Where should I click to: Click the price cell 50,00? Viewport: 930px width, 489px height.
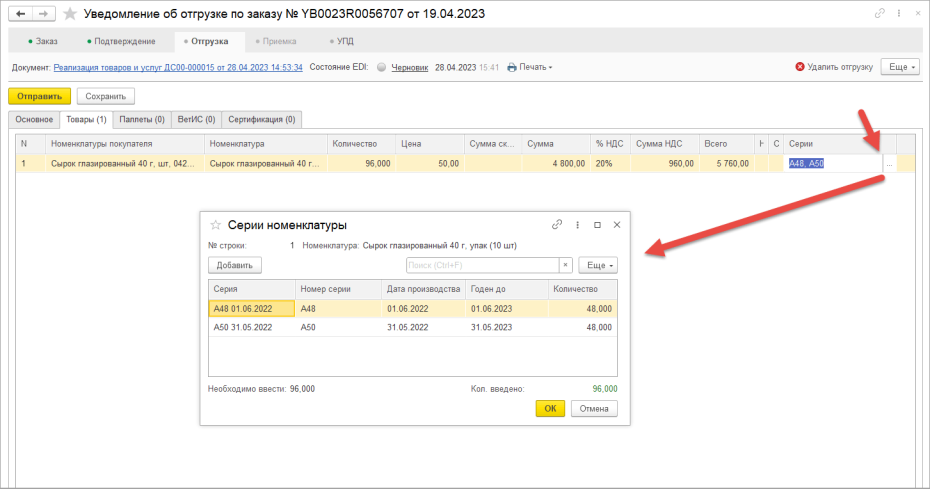(x=430, y=164)
